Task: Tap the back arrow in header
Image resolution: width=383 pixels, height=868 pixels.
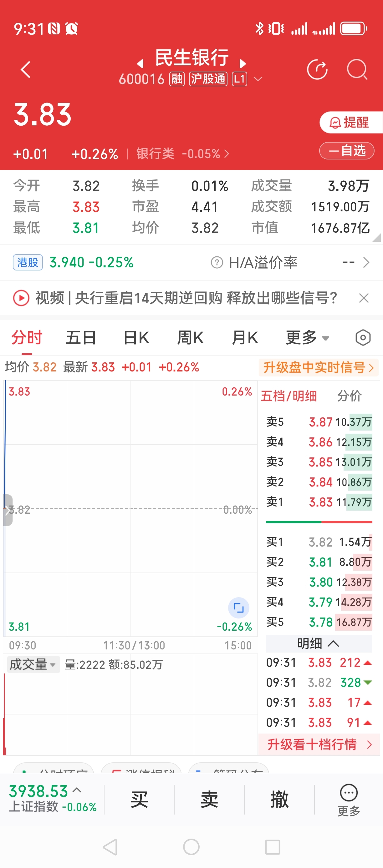Action: click(26, 70)
